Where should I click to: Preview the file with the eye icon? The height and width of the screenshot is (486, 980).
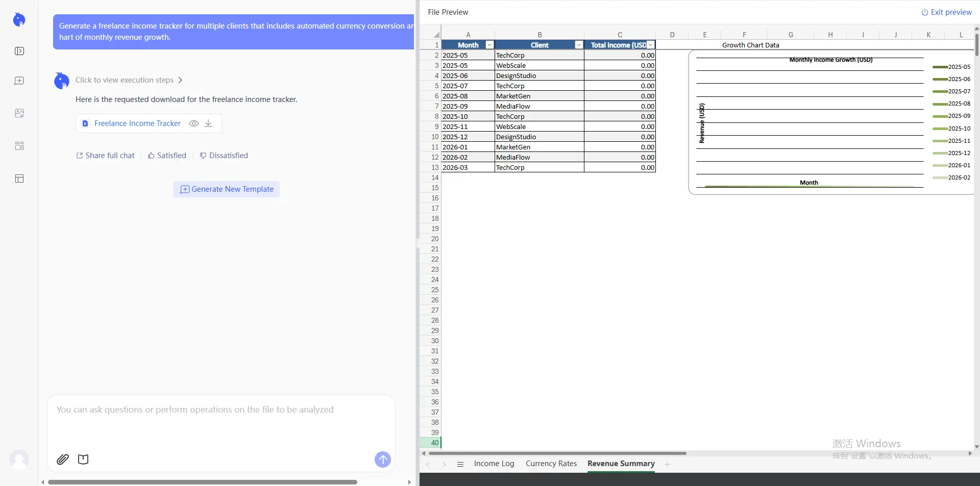[x=193, y=123]
